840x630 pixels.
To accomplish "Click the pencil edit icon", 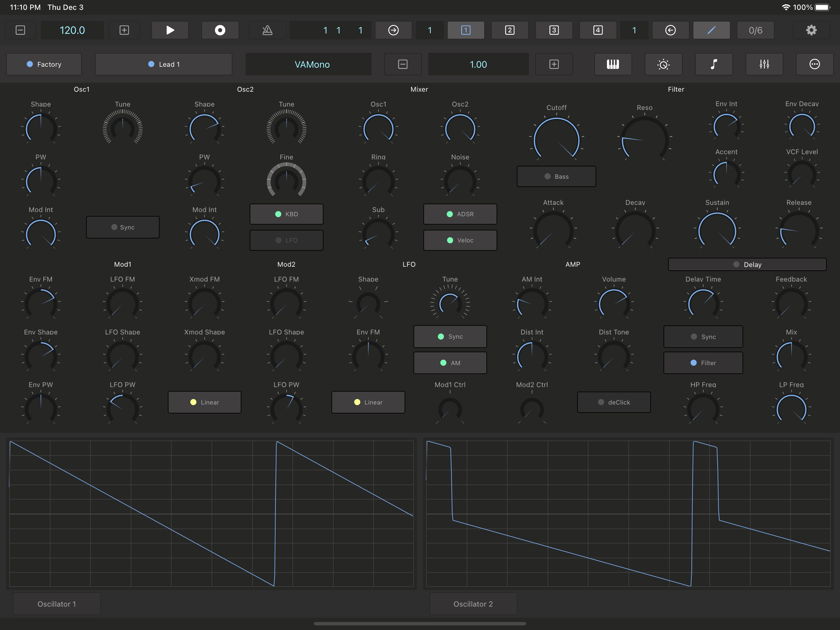I will click(x=711, y=30).
